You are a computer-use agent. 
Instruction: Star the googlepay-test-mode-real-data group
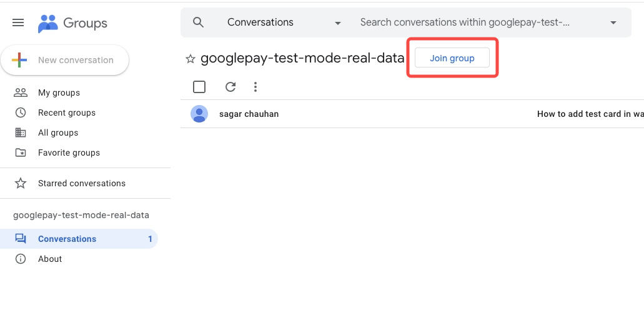click(190, 59)
